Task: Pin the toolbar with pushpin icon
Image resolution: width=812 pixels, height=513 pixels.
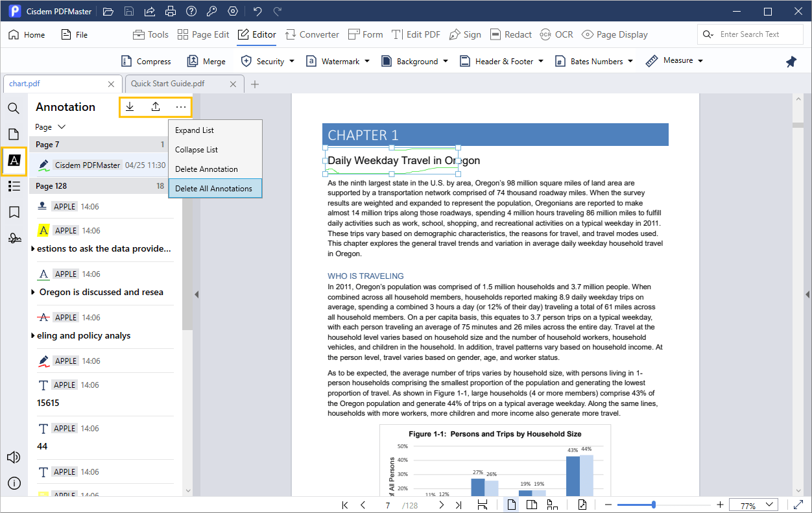Action: [x=791, y=62]
